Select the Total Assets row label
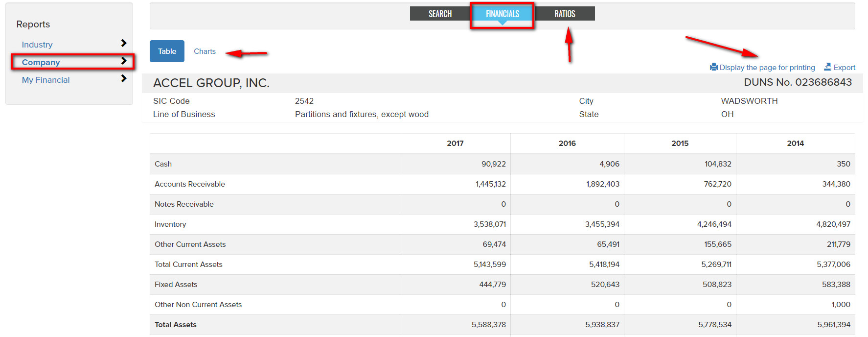This screenshot has height=337, width=868. click(176, 325)
